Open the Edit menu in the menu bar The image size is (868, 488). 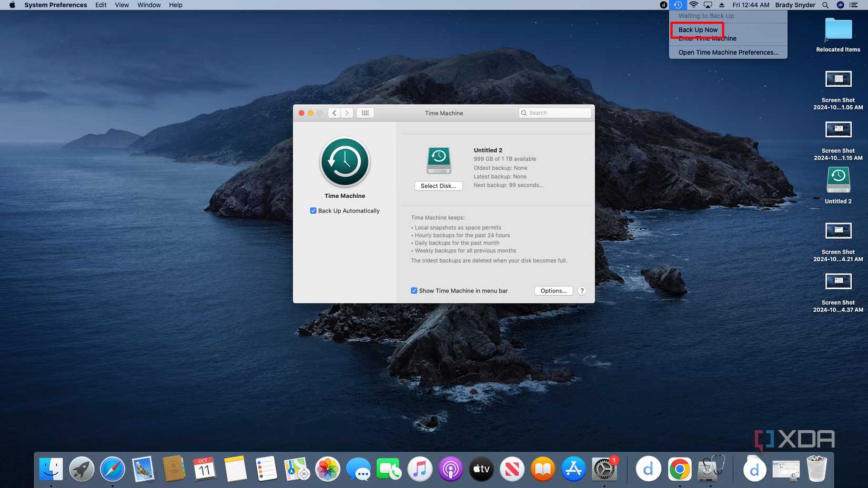tap(100, 5)
